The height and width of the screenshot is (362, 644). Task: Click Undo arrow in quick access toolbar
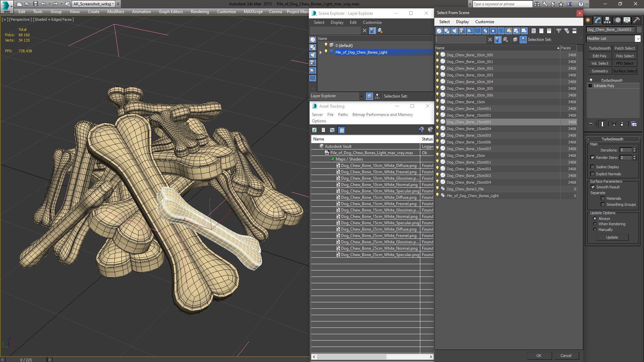click(44, 4)
